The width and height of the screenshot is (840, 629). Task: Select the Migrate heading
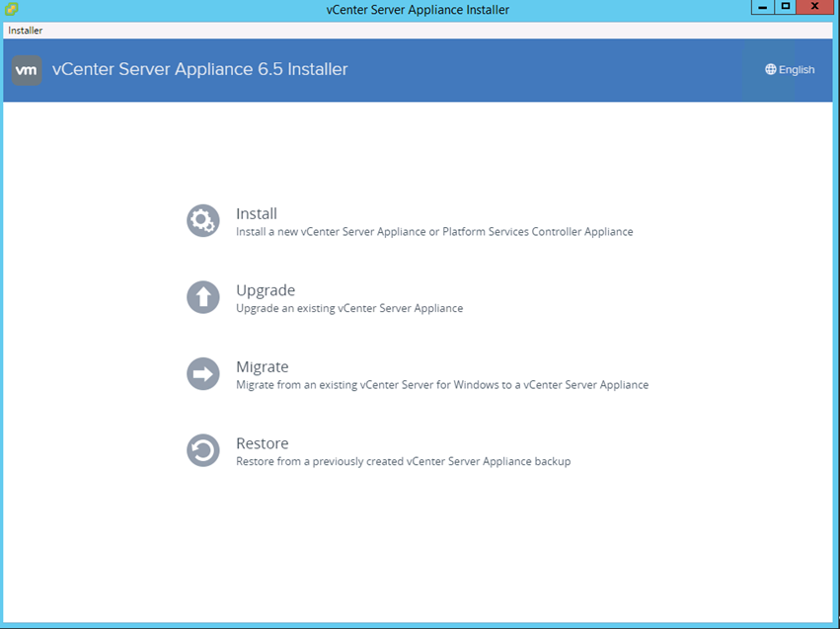click(263, 367)
